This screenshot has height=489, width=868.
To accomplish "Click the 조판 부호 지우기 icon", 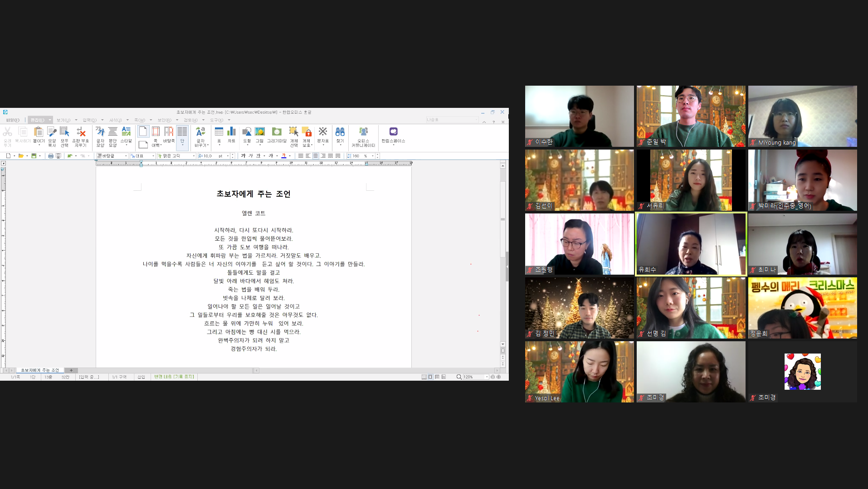I will point(81,135).
